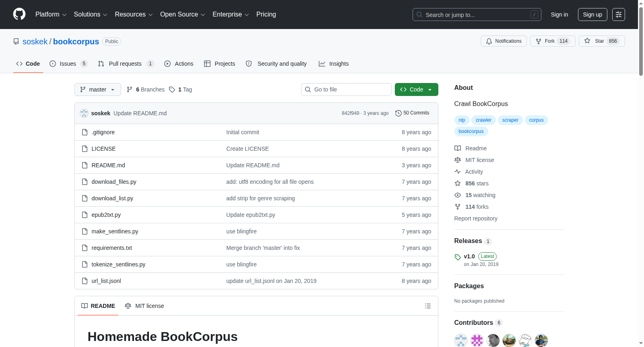Viewport: 644px width, 347px height.
Task: Open the .gitignore file icon
Action: (x=85, y=132)
